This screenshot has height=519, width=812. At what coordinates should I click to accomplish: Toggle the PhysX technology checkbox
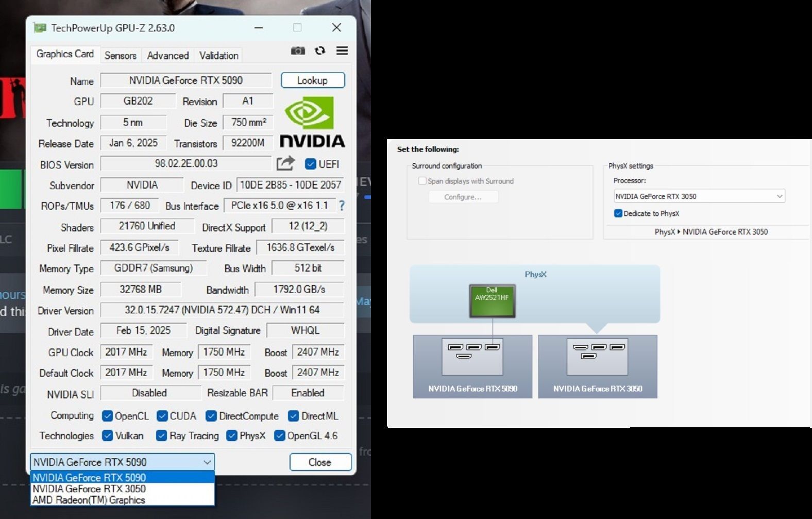click(232, 436)
